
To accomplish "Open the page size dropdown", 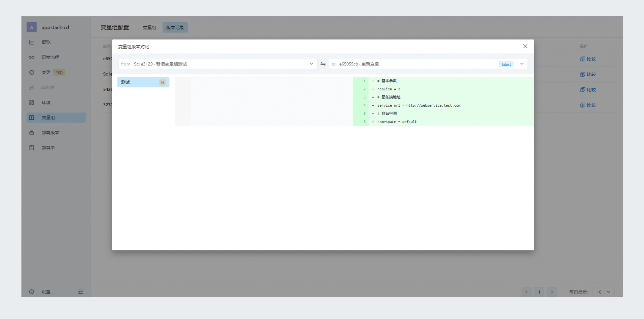I will coord(603,292).
